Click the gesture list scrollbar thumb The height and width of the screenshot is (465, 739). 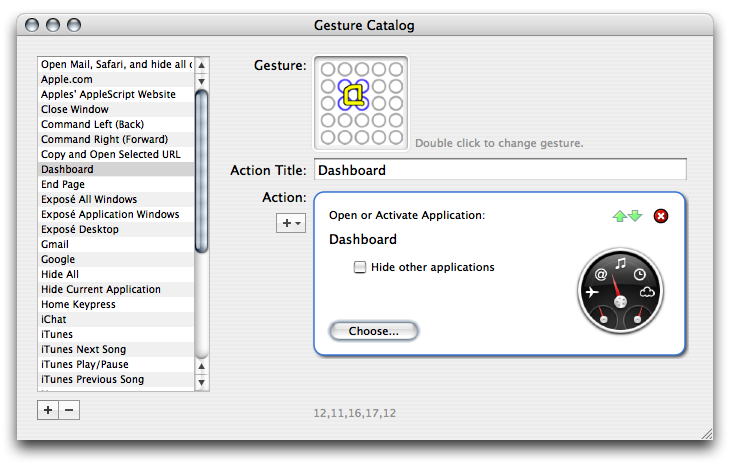click(x=202, y=170)
